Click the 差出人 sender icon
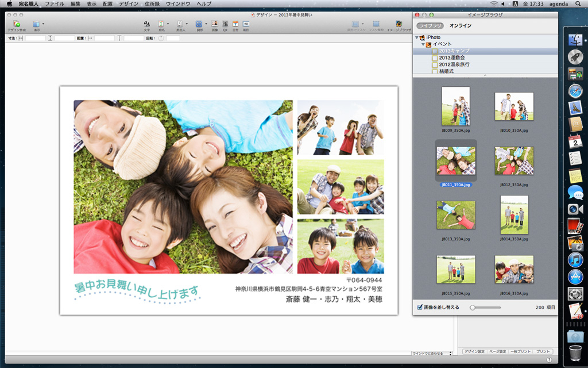 coord(180,24)
